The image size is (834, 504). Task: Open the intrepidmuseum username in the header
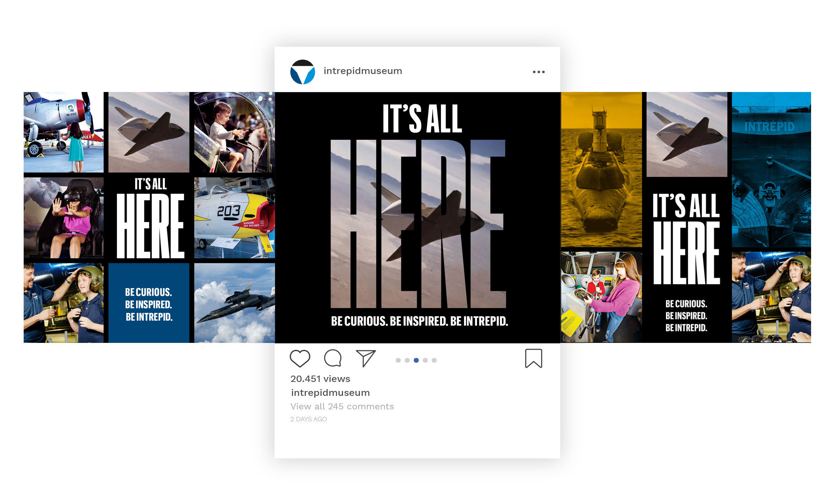pos(363,71)
